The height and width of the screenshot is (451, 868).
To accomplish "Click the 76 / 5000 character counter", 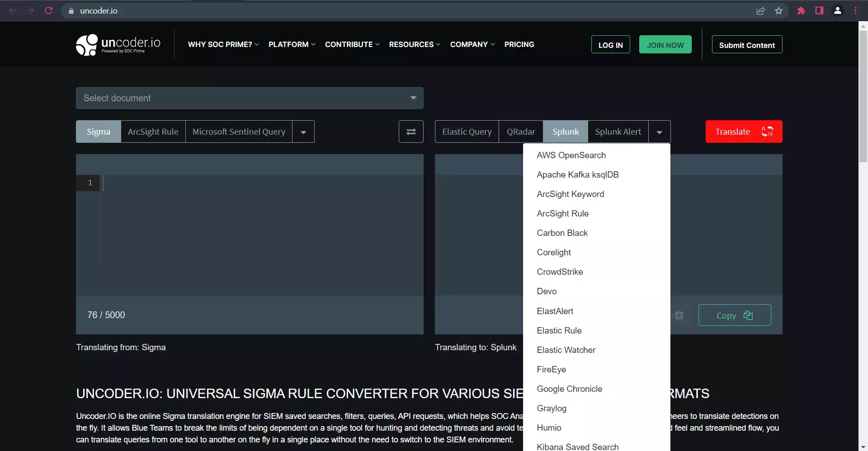I will 106,315.
